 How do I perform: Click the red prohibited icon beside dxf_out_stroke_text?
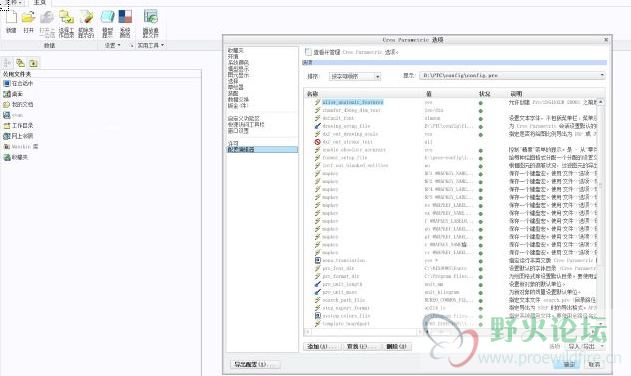pyautogui.click(x=318, y=142)
